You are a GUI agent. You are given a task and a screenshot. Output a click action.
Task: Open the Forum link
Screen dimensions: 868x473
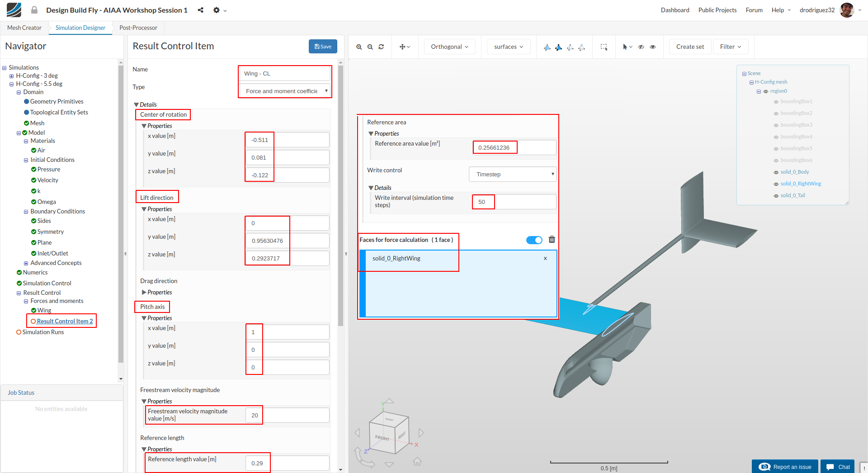coord(754,10)
